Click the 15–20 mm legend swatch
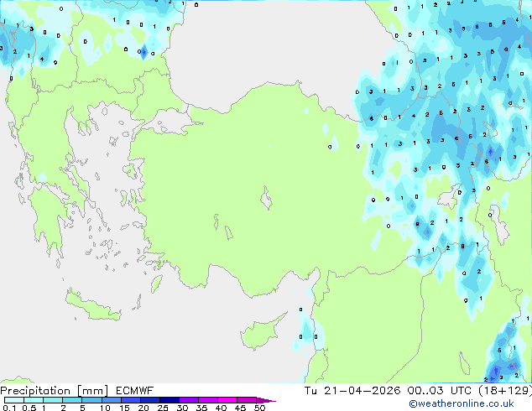532x411 pixels. coord(130,400)
